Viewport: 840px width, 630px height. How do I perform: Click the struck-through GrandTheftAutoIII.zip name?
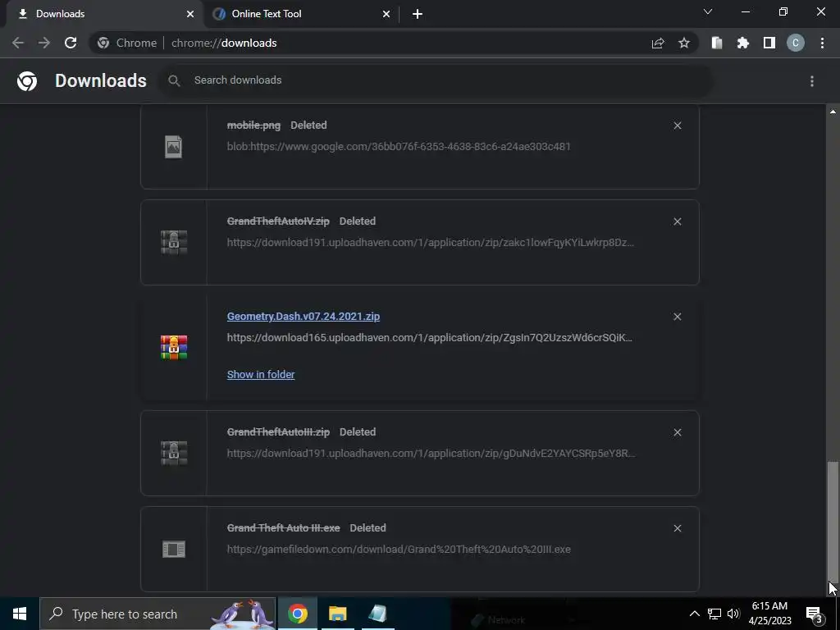[x=278, y=431]
